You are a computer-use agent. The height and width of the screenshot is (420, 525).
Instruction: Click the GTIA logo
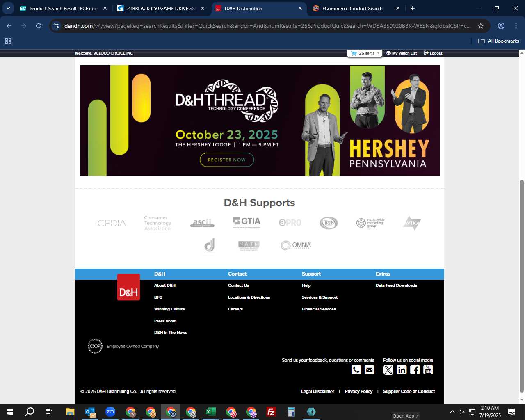tap(247, 223)
